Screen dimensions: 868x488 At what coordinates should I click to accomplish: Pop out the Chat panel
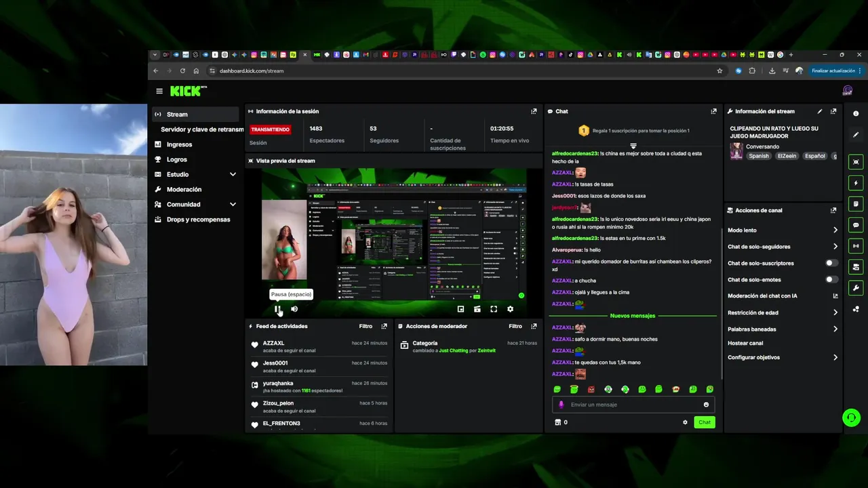pyautogui.click(x=713, y=111)
